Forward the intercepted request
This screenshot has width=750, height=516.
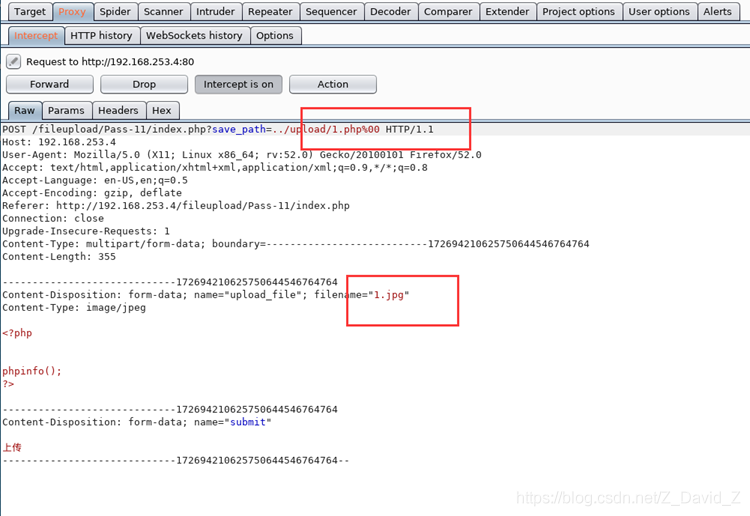[49, 84]
